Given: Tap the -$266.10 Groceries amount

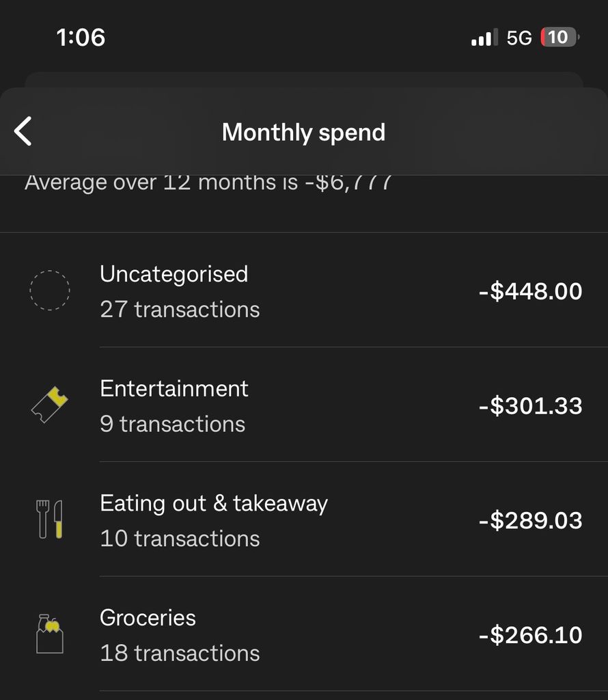Looking at the screenshot, I should [x=530, y=635].
